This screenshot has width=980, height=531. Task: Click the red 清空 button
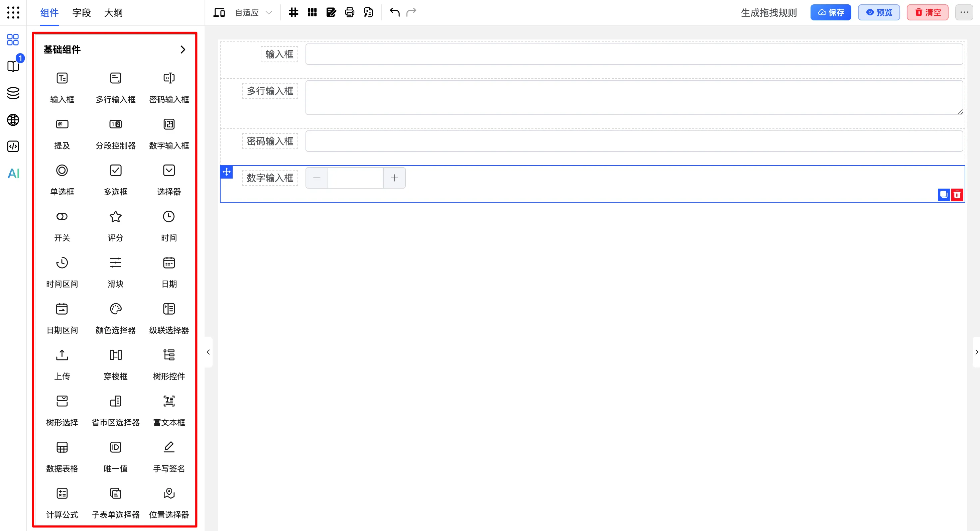[x=927, y=13]
